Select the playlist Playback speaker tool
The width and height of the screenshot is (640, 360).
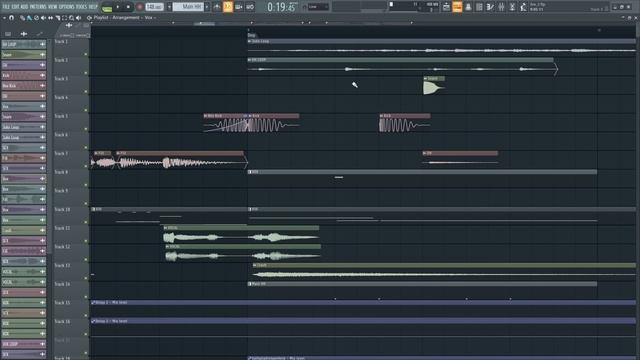click(x=78, y=18)
